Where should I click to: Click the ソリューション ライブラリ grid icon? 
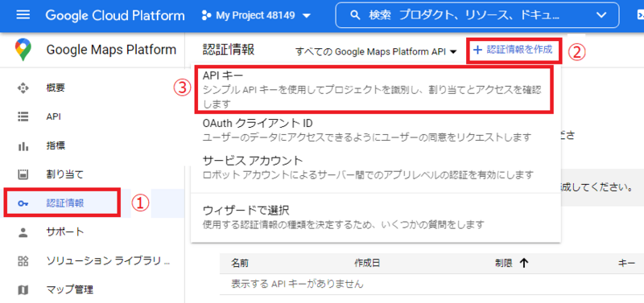pyautogui.click(x=23, y=261)
